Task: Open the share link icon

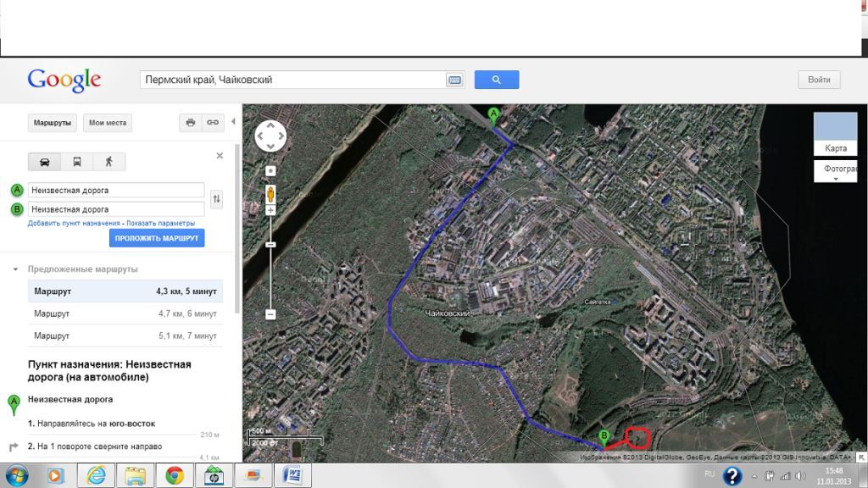Action: [x=213, y=123]
